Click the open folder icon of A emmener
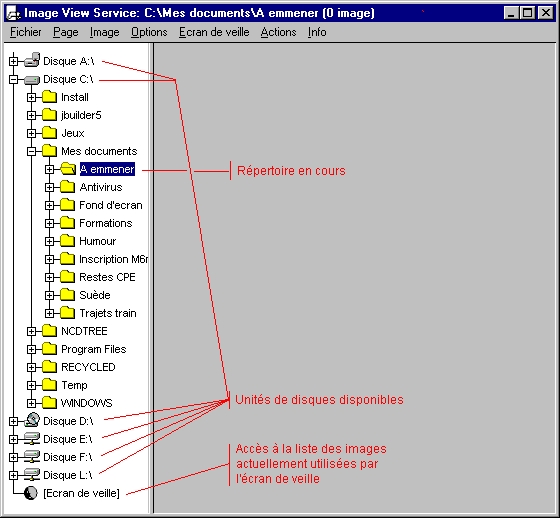Viewport: 560px width, 518px height. click(68, 169)
